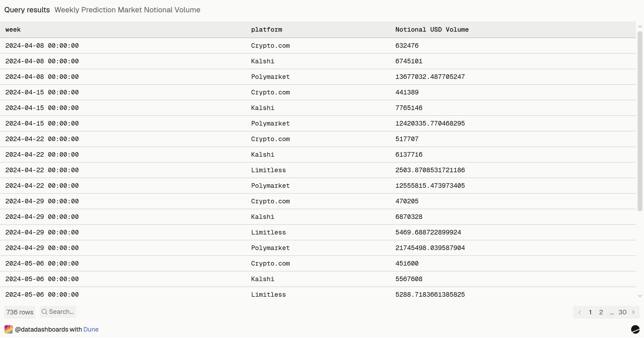
Task: Select the value 21745498.039587904
Action: click(x=430, y=248)
